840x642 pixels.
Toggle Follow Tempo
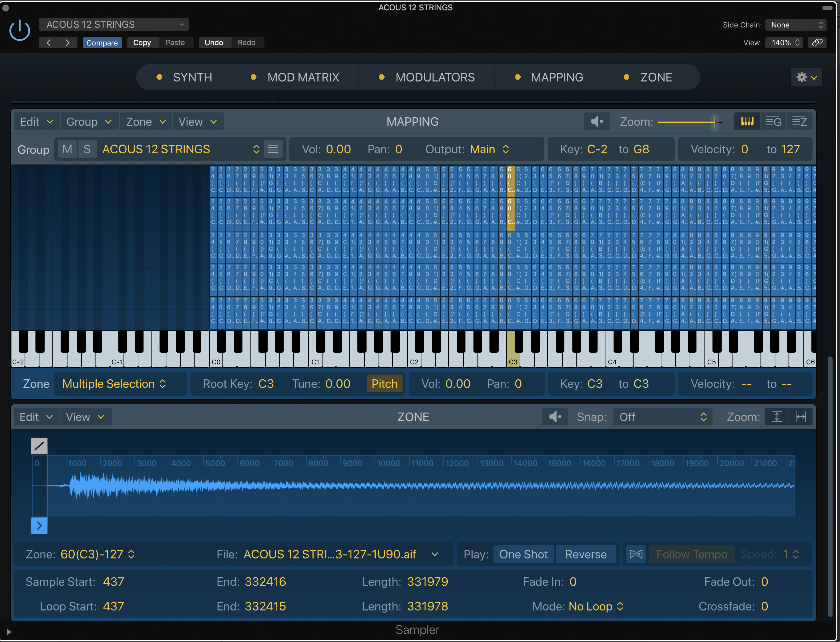pos(692,554)
